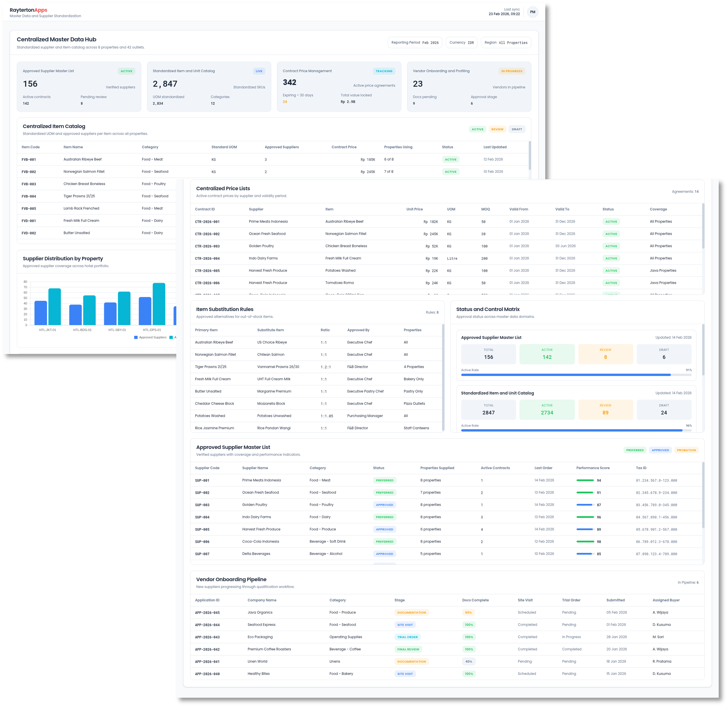This screenshot has height=707, width=728.
Task: Toggle the PROBATION filter in Approved Supplier Master List
Action: pos(686,450)
